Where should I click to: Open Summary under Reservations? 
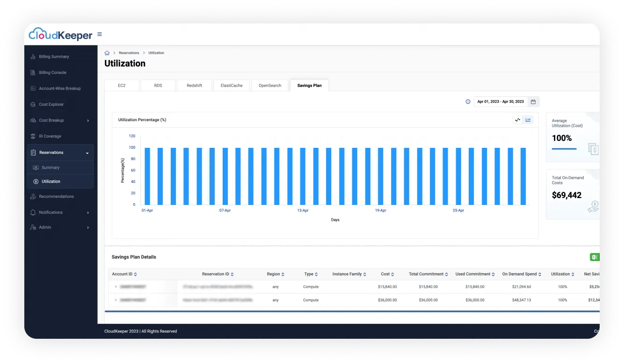pos(51,167)
